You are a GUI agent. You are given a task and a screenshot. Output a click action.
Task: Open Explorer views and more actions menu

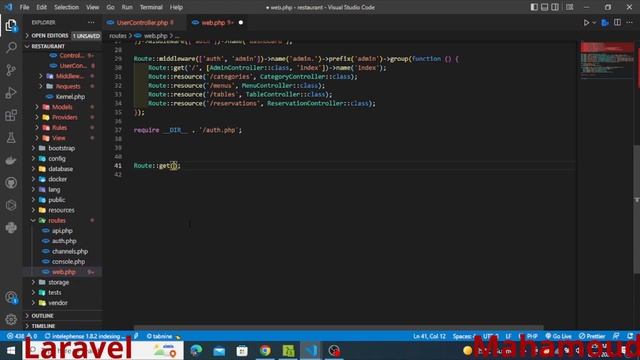pos(91,22)
